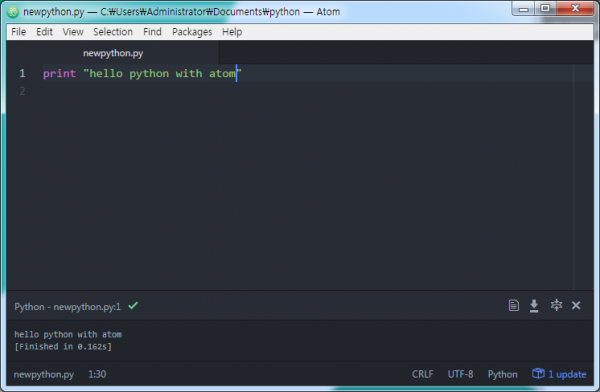
Task: Open the File menu
Action: coord(18,32)
